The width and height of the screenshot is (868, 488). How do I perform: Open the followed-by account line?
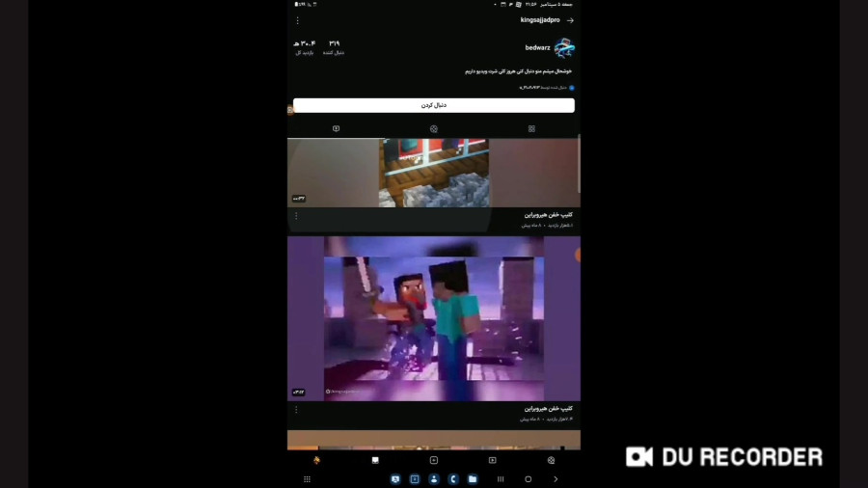click(x=547, y=88)
